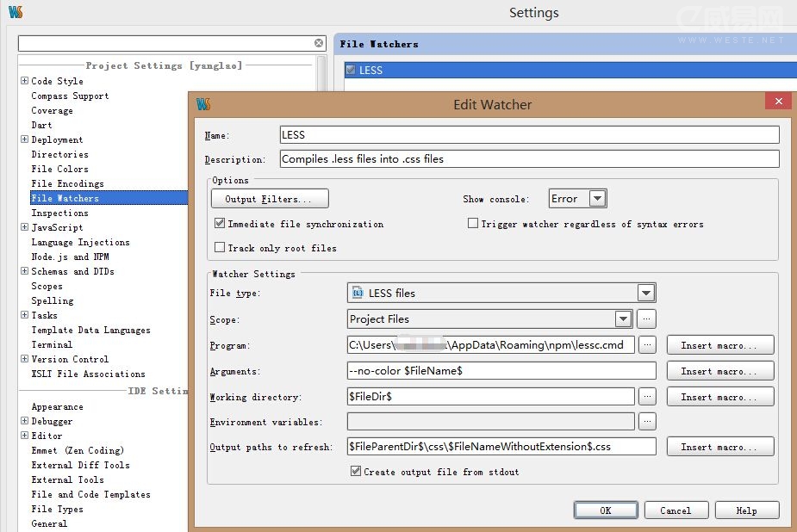The height and width of the screenshot is (532, 797).
Task: Click the Name input field
Action: click(x=529, y=134)
